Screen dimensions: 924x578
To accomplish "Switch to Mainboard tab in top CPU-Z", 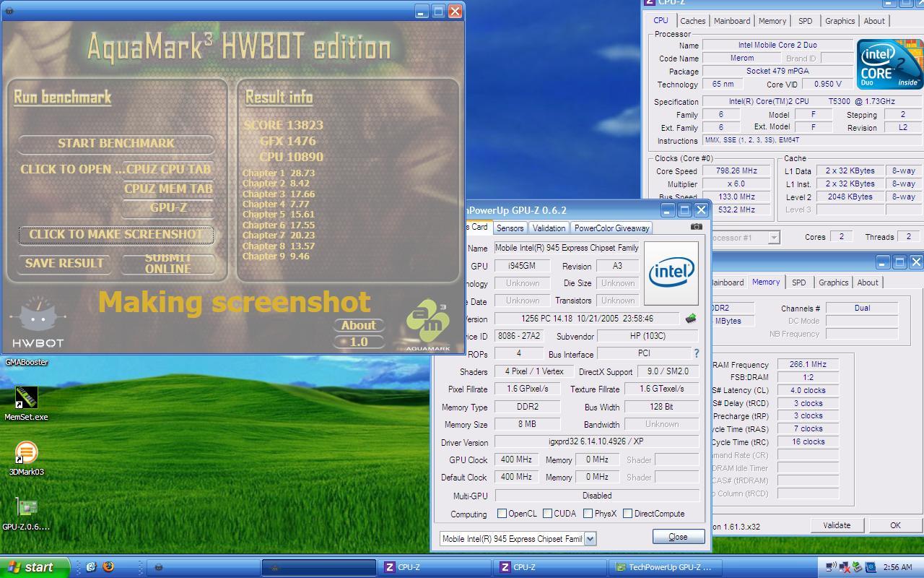I will 732,21.
